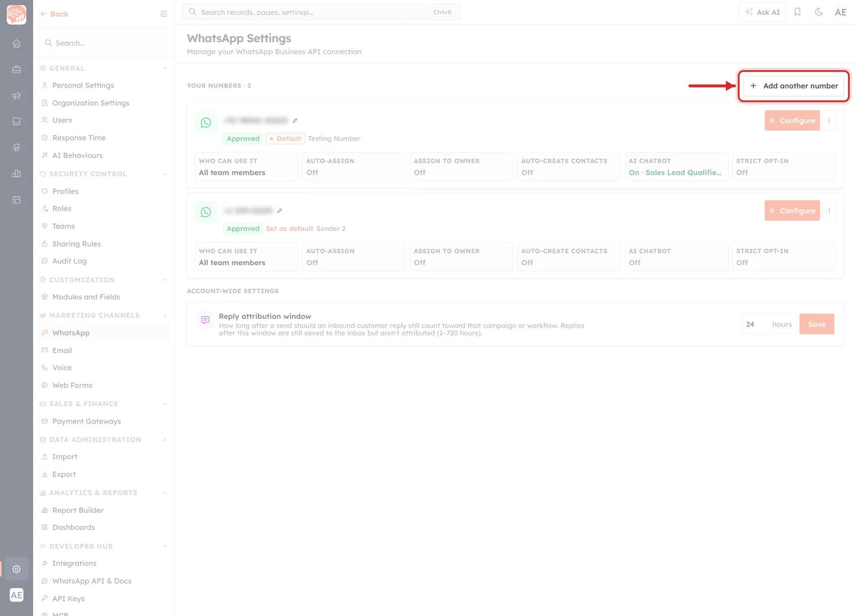Edit the Sender 2 number with pencil icon
The width and height of the screenshot is (856, 616).
tap(279, 211)
